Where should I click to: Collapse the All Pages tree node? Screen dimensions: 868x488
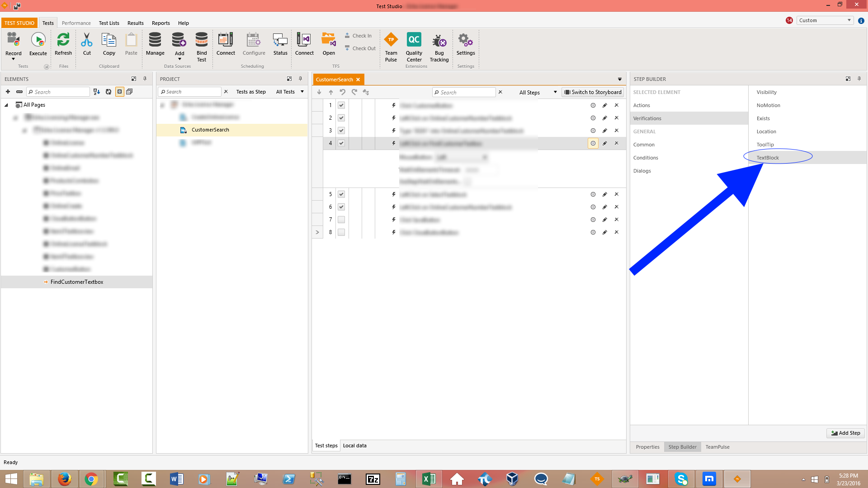pyautogui.click(x=6, y=105)
